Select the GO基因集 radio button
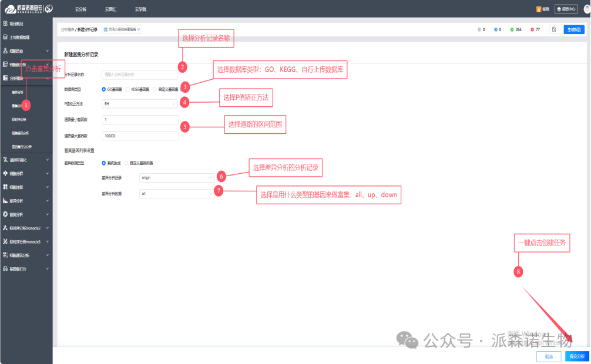 click(x=104, y=89)
